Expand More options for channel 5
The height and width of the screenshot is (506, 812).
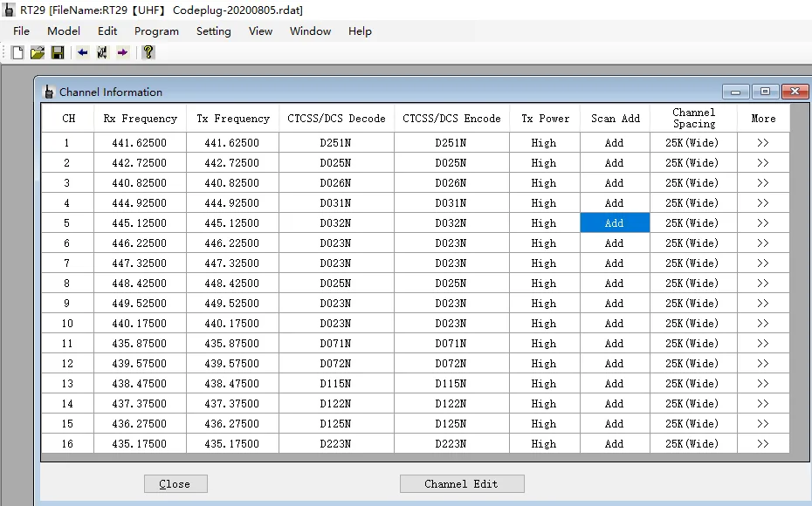(x=763, y=223)
